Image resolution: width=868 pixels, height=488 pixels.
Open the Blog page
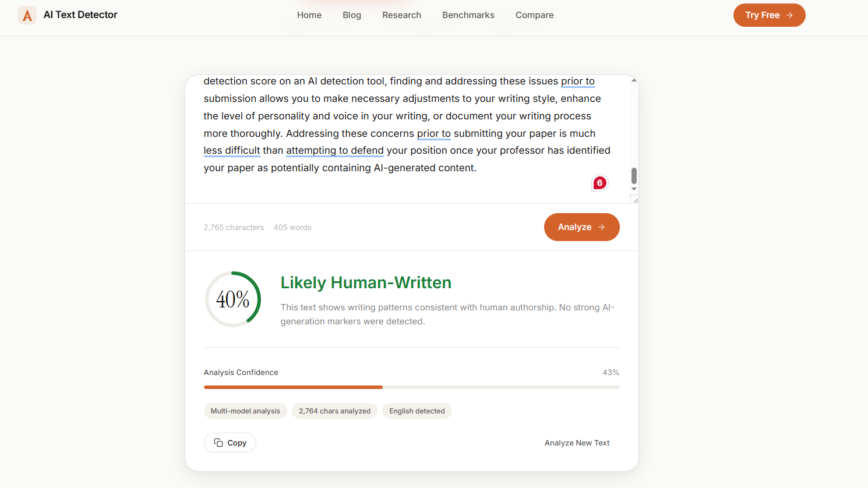tap(352, 15)
